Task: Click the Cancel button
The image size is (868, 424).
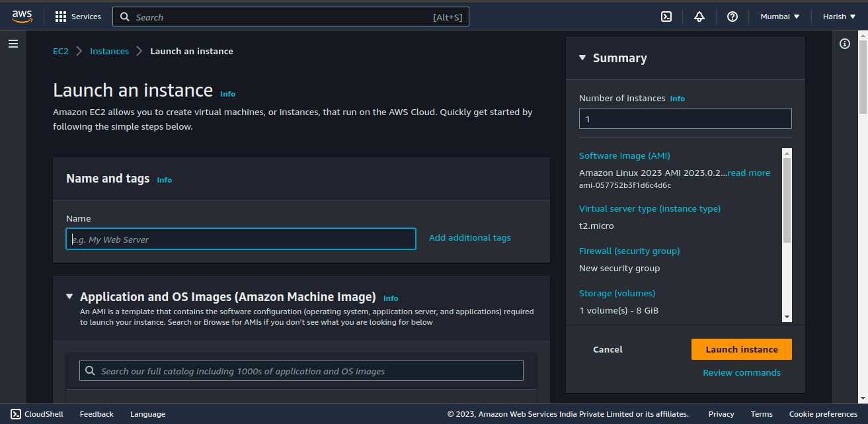Action: coord(608,349)
